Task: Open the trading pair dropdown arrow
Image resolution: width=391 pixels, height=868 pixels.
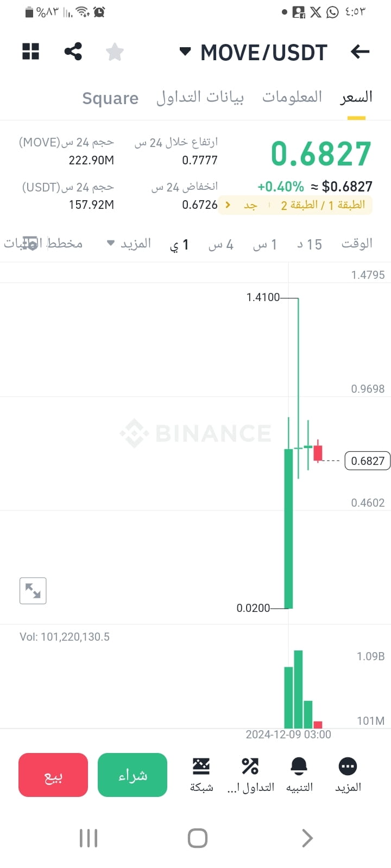Action: point(185,52)
